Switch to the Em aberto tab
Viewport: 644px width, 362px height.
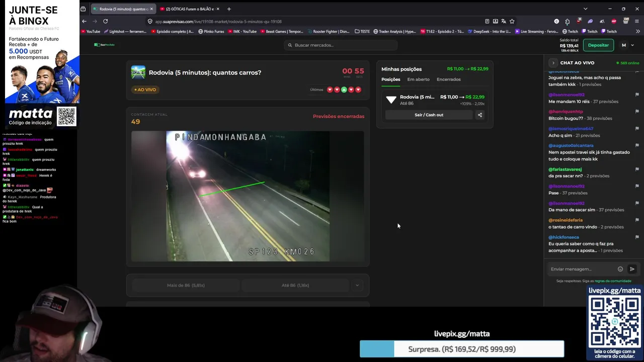click(x=418, y=79)
